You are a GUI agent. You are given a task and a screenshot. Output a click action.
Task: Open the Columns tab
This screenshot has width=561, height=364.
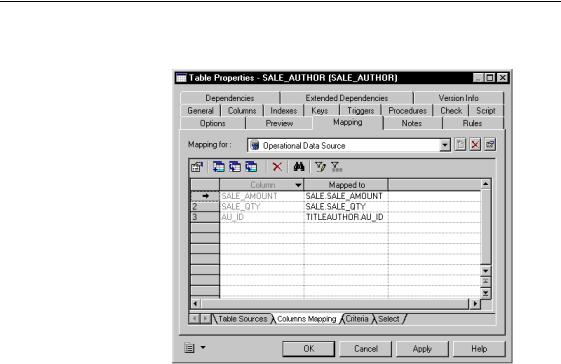242,111
